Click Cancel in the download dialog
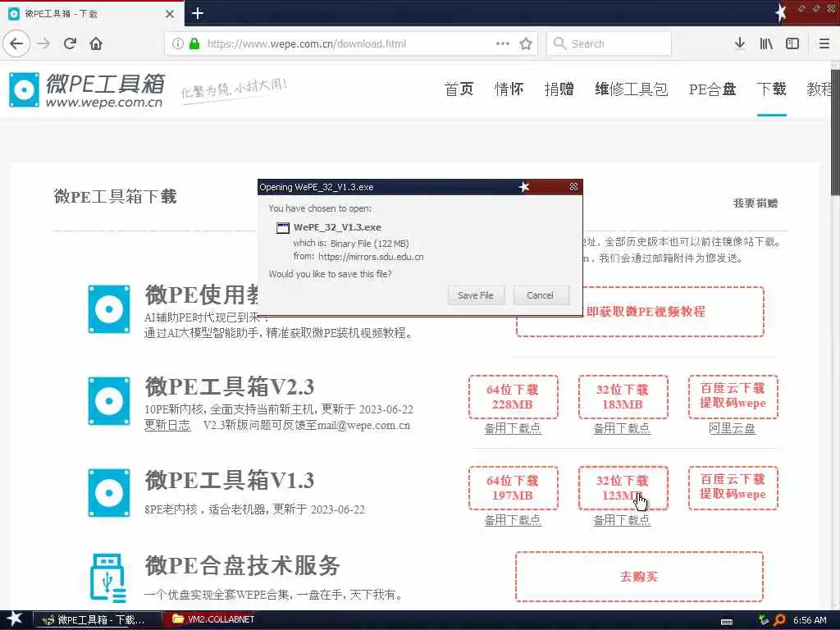 click(x=540, y=295)
